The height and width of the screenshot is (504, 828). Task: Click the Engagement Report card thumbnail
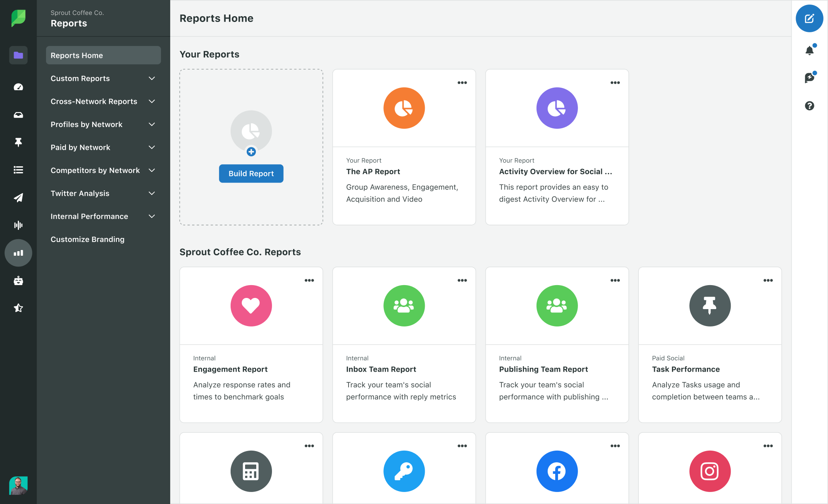click(251, 305)
